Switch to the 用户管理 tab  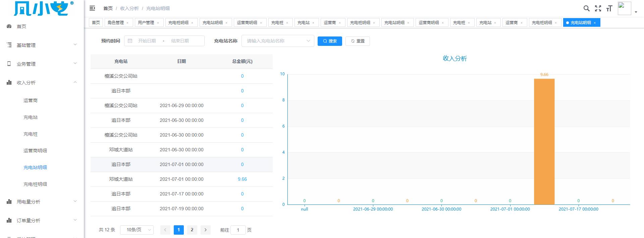[x=146, y=23]
